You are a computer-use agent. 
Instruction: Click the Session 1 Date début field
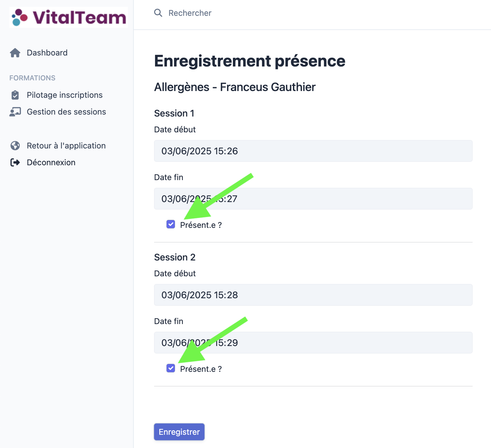pos(313,151)
